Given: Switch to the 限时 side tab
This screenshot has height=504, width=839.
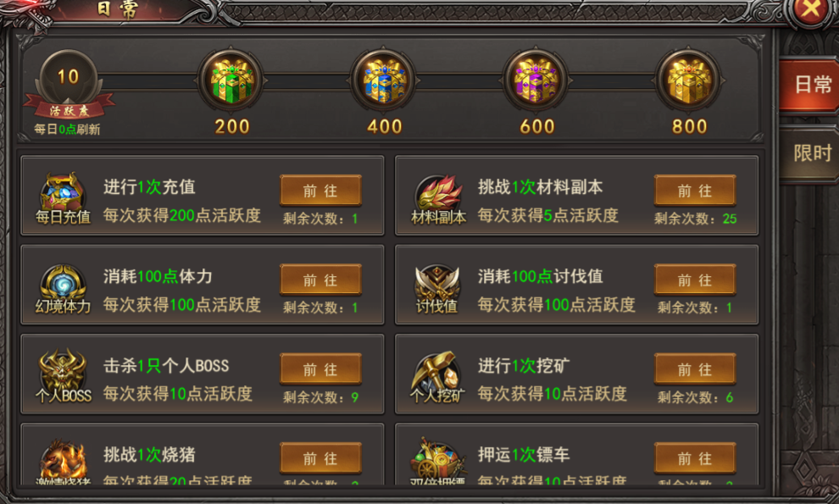Looking at the screenshot, I should (809, 153).
